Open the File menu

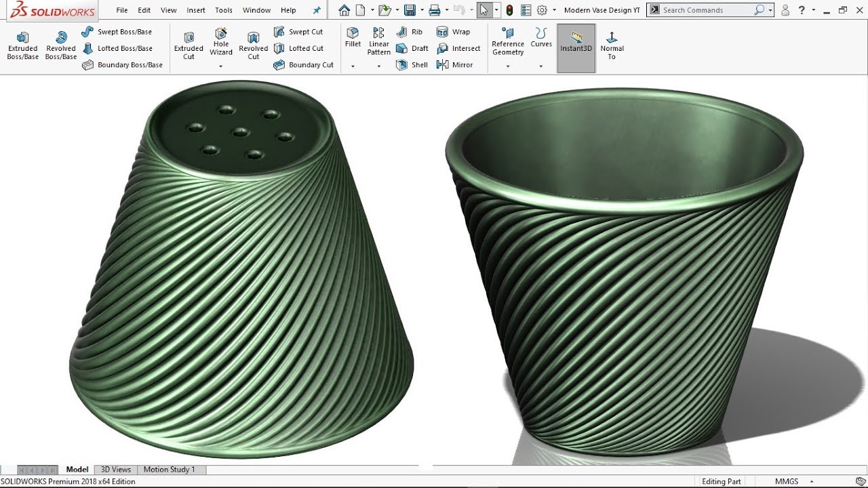(122, 10)
